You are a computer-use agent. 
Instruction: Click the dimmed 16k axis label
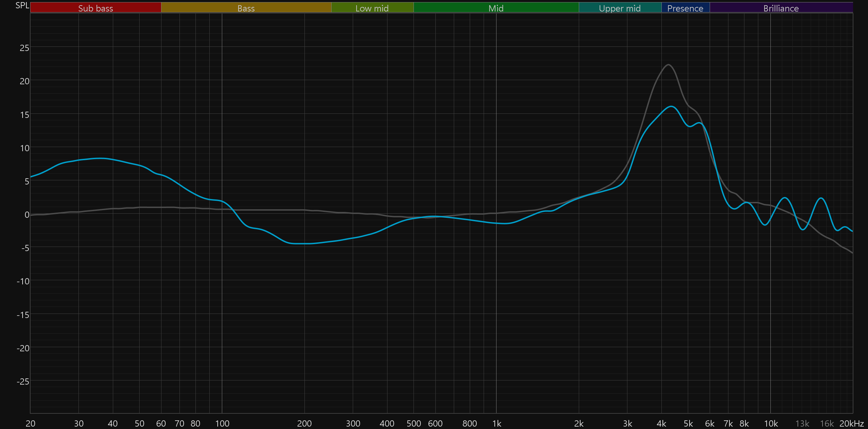point(827,423)
